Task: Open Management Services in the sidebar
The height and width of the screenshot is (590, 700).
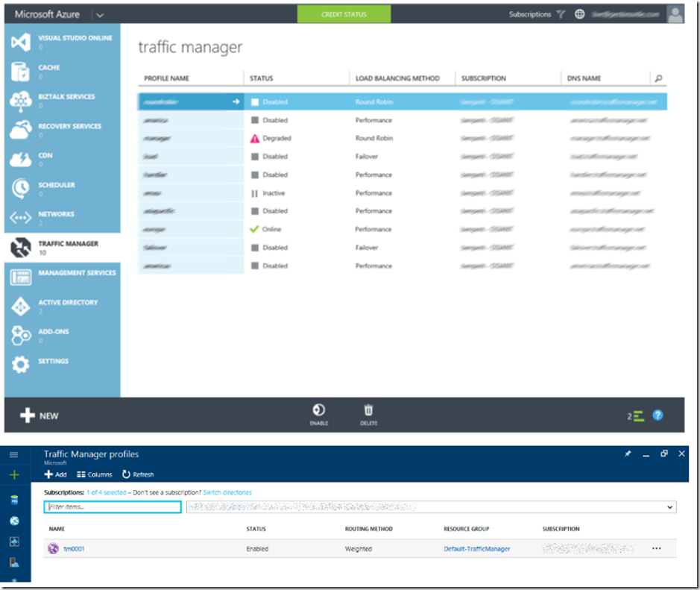Action: [x=62, y=277]
